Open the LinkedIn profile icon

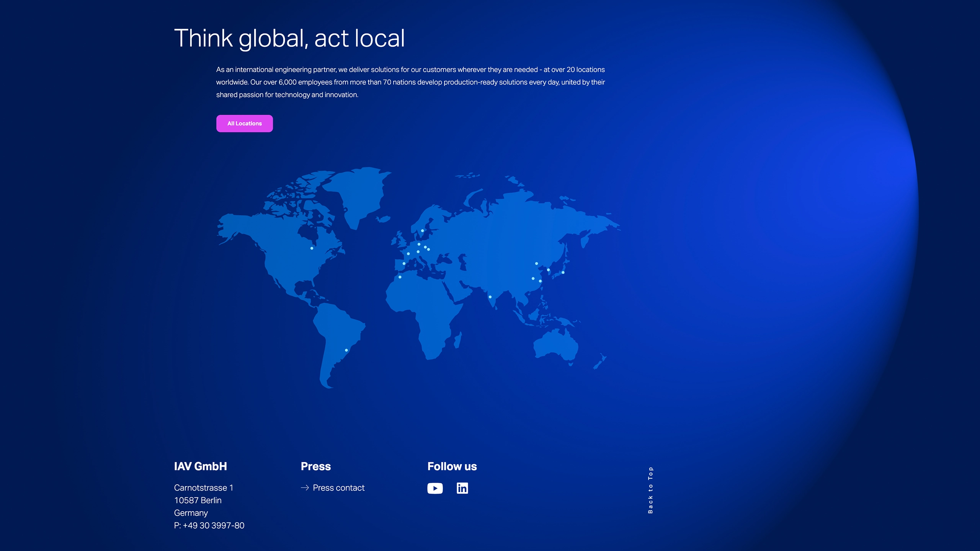pos(462,488)
